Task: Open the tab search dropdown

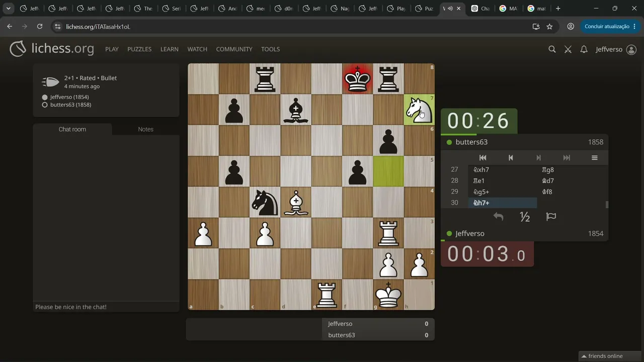Action: coord(9,9)
